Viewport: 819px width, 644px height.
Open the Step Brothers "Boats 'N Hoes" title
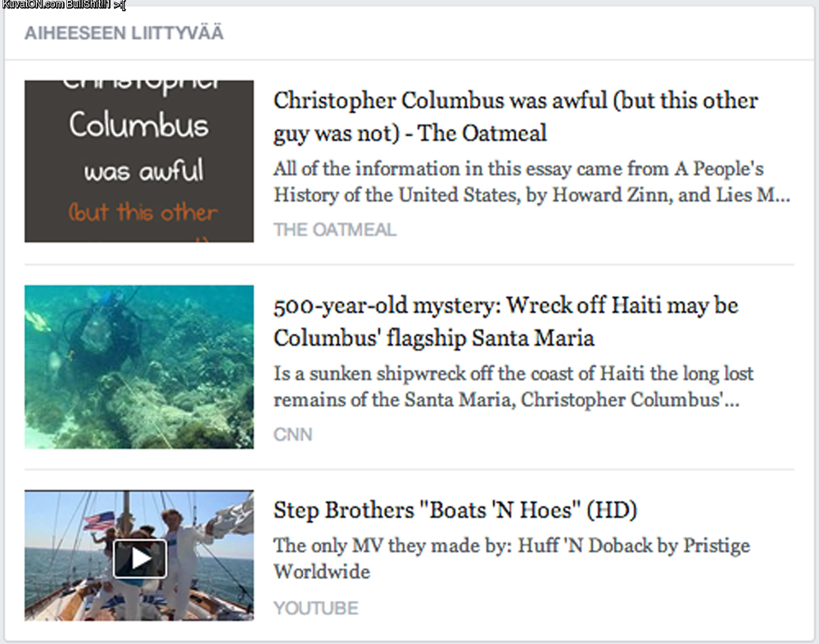coord(455,510)
